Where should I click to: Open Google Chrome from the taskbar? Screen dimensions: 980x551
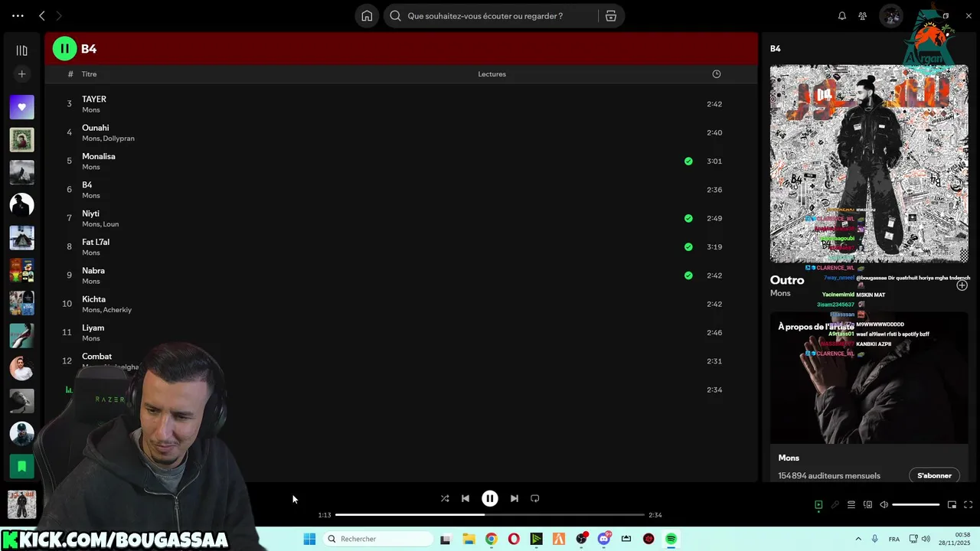(x=491, y=539)
